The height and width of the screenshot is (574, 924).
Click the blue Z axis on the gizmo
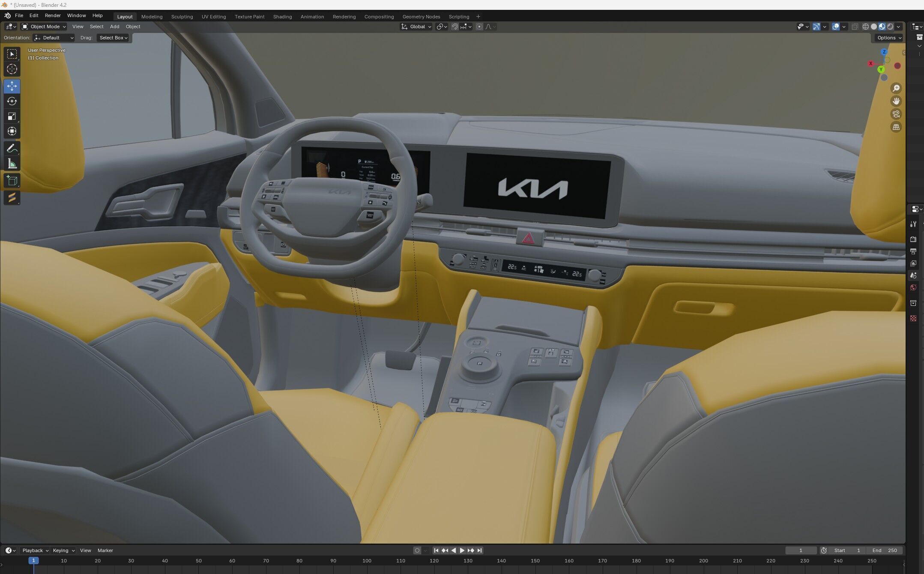pyautogui.click(x=884, y=52)
